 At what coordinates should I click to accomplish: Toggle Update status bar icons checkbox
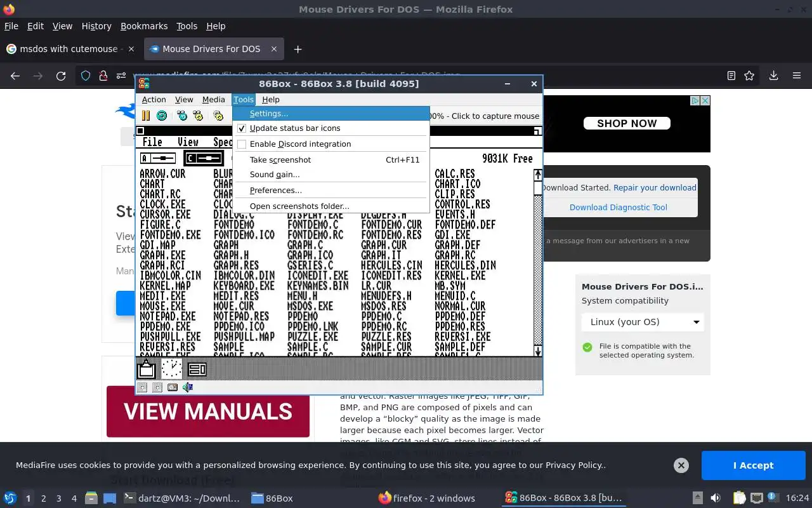[x=242, y=128]
